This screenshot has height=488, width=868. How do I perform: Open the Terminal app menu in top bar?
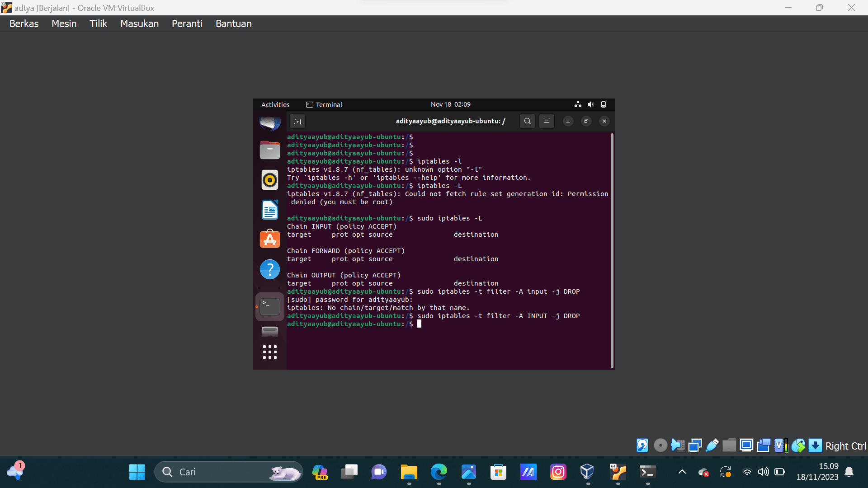pyautogui.click(x=324, y=104)
